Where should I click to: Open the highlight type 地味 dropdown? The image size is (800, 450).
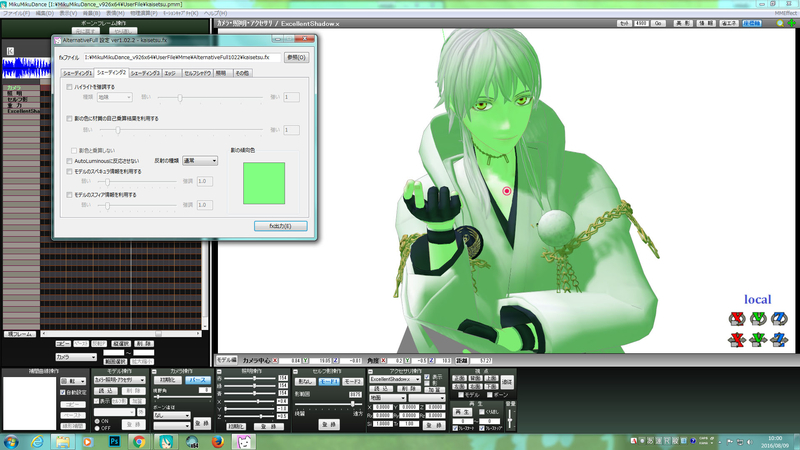[x=114, y=97]
